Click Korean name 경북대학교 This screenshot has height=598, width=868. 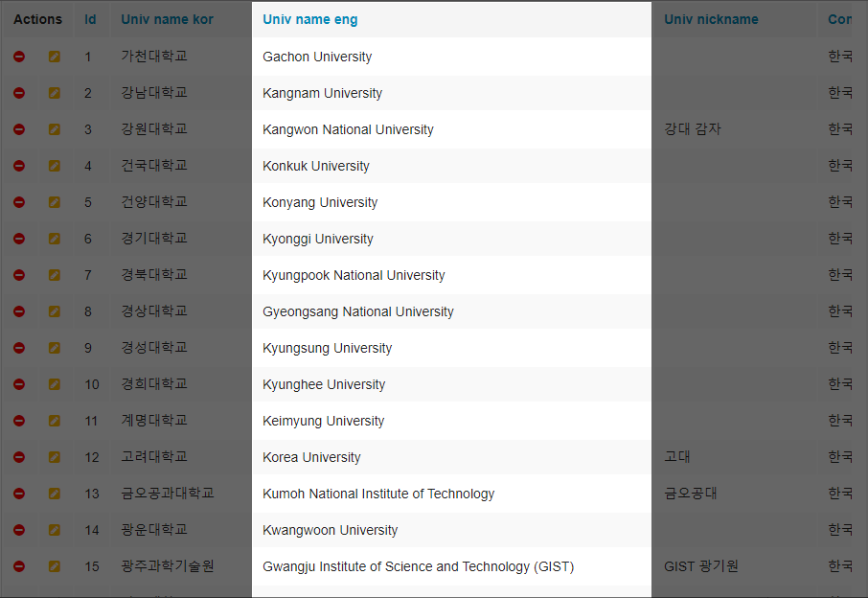[154, 275]
